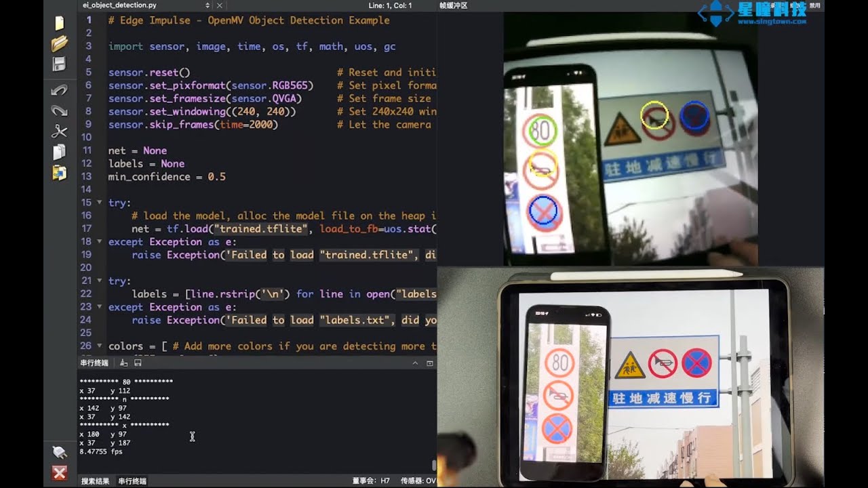Switch to the 搜索结果 tab
The height and width of the screenshot is (488, 868).
coord(95,481)
